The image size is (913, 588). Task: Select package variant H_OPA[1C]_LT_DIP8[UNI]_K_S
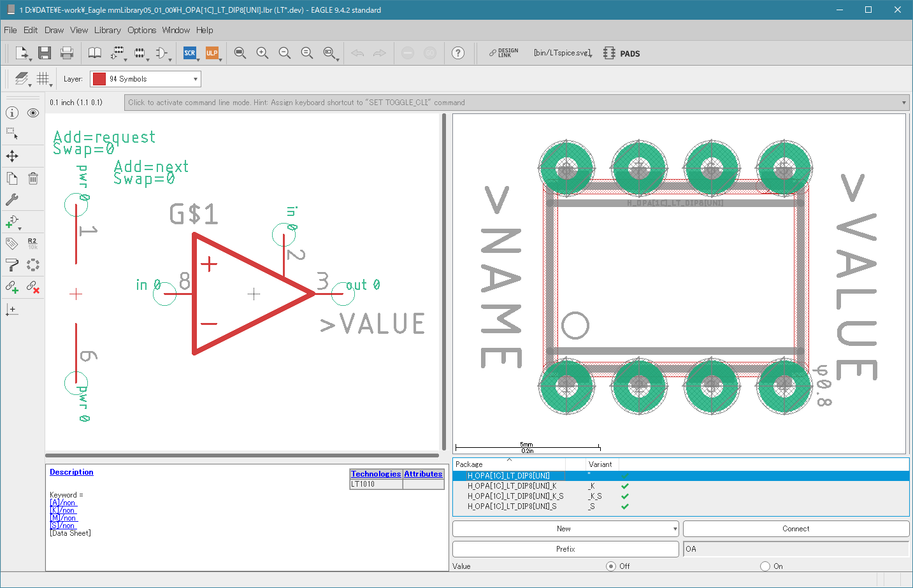(515, 496)
